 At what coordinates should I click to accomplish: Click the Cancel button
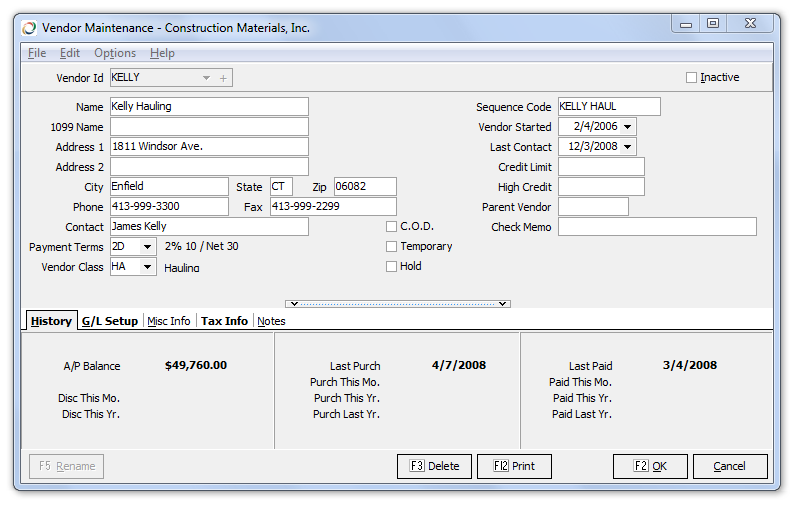tap(729, 466)
